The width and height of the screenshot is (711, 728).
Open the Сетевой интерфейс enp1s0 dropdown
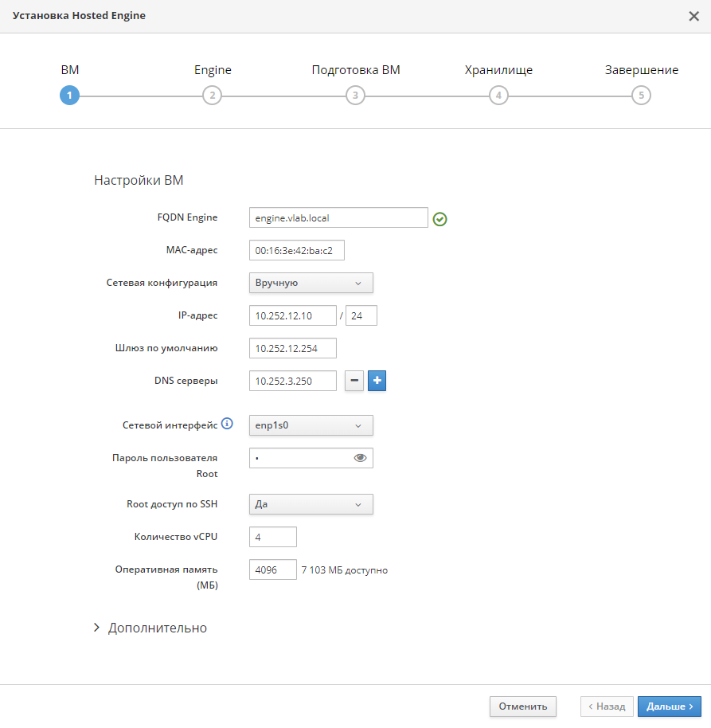coord(311,425)
